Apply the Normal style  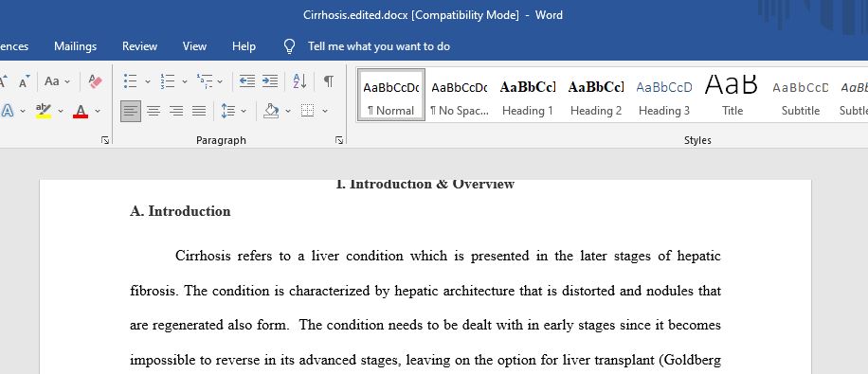tap(391, 95)
